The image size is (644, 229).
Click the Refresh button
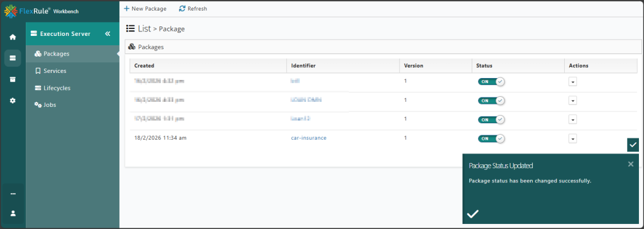point(193,8)
